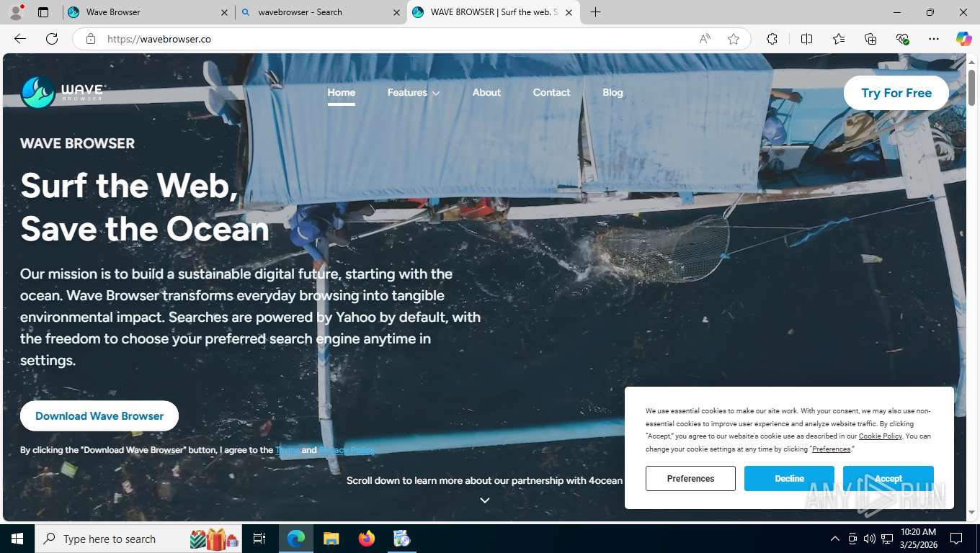Open File Explorer on the taskbar

pyautogui.click(x=331, y=539)
